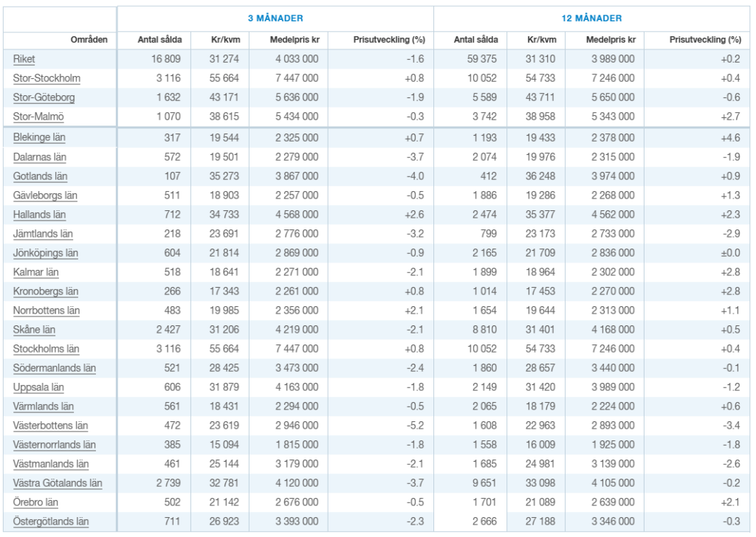756x537 pixels.
Task: Open Norrbottens län link
Action: click(47, 311)
